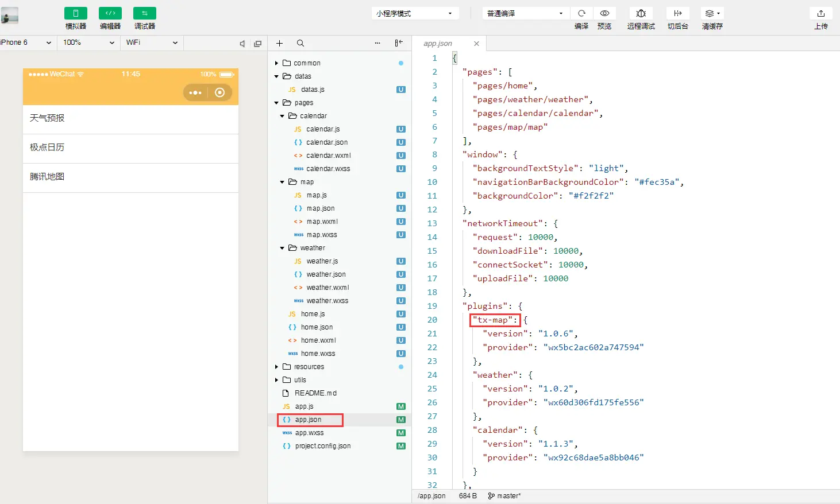The width and height of the screenshot is (840, 504).
Task: Toggle the debugger (调试器) panel
Action: pos(145,13)
